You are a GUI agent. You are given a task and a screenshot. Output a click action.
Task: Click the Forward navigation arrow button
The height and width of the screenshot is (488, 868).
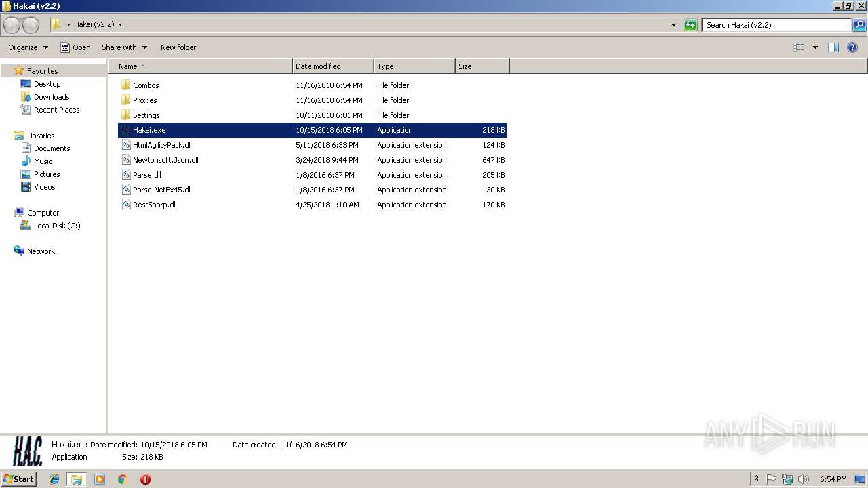[x=31, y=25]
